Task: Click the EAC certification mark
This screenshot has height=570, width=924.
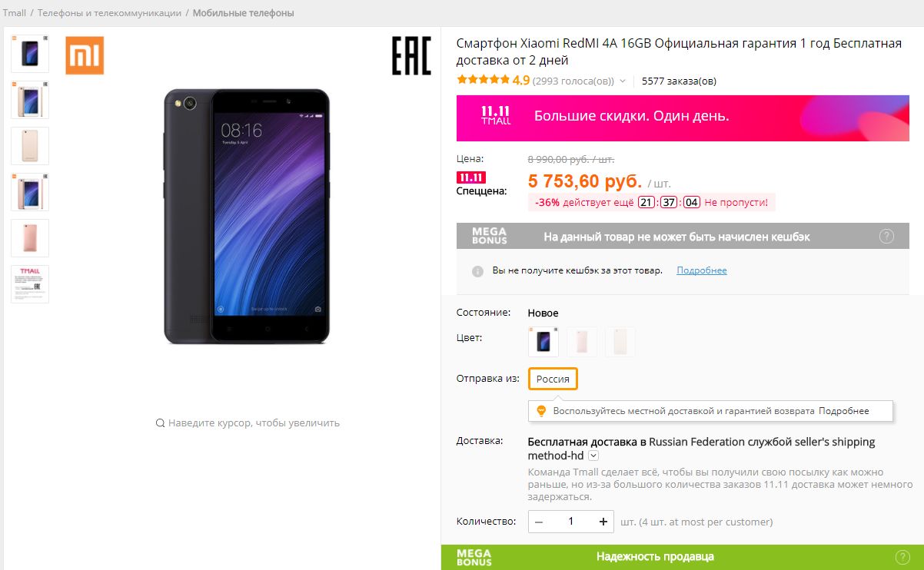Action: (x=411, y=55)
